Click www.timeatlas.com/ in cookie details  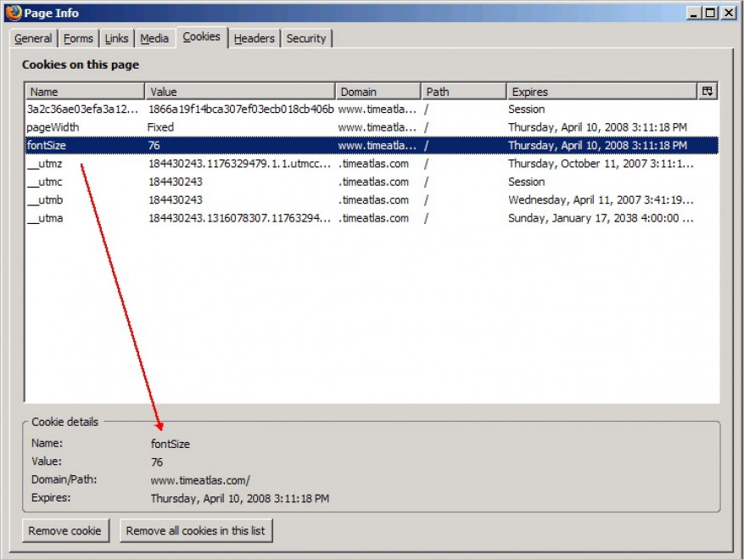pyautogui.click(x=200, y=480)
